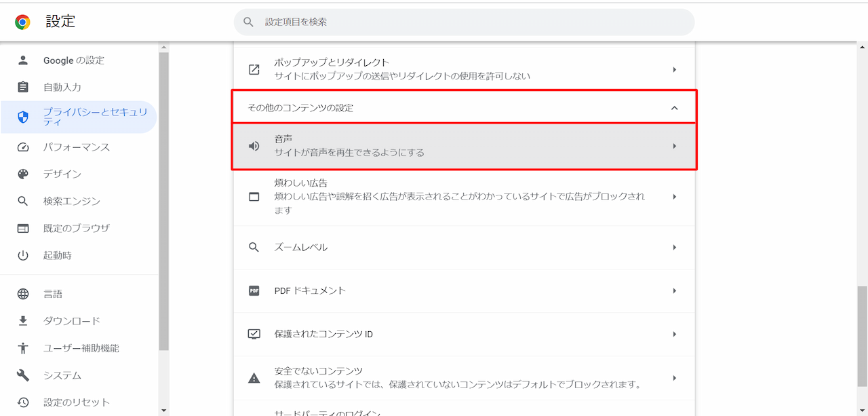Click the speaker icon beside 音声
This screenshot has width=868, height=416.
[254, 146]
